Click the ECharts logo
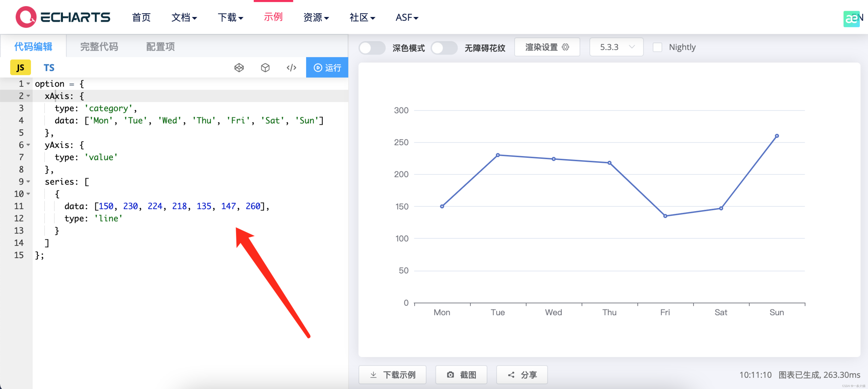Viewport: 868px width, 389px height. [x=63, y=17]
